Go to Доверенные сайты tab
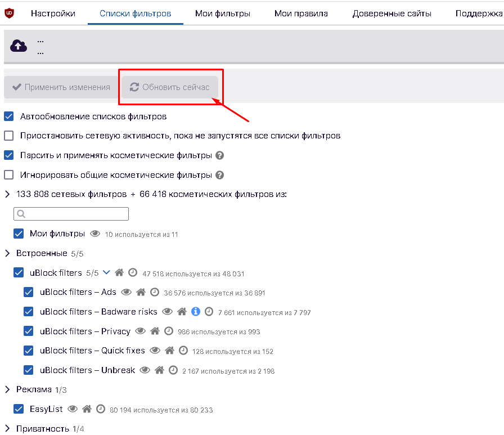The image size is (504, 435). [x=392, y=14]
